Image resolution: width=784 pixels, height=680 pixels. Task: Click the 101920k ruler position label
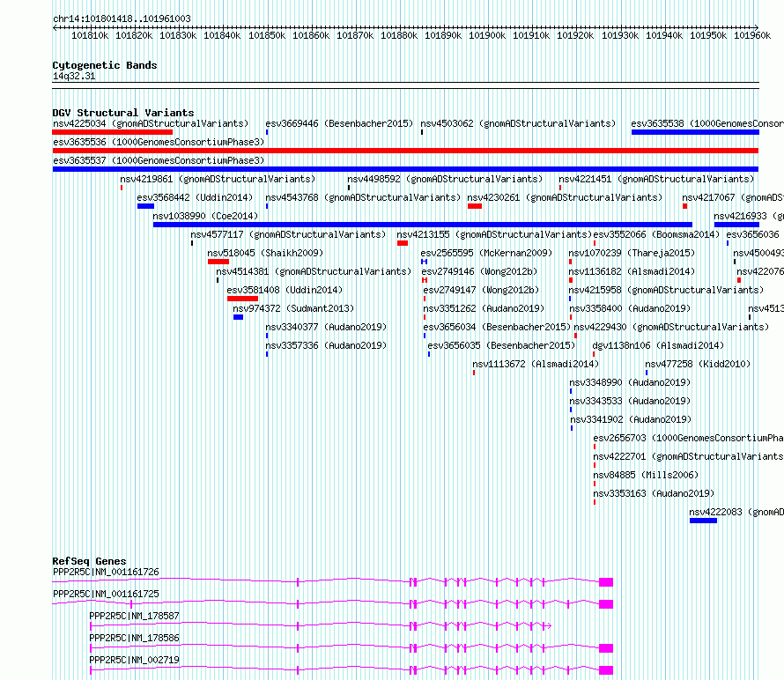tap(575, 35)
